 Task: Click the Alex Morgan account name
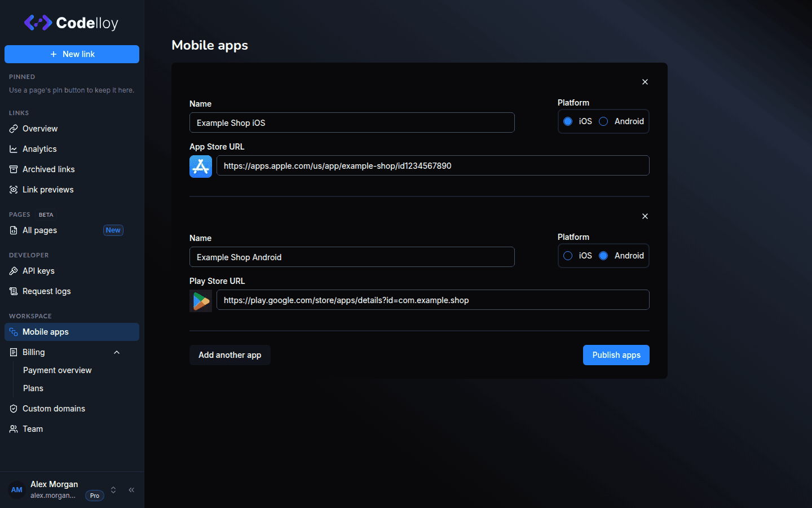(54, 484)
